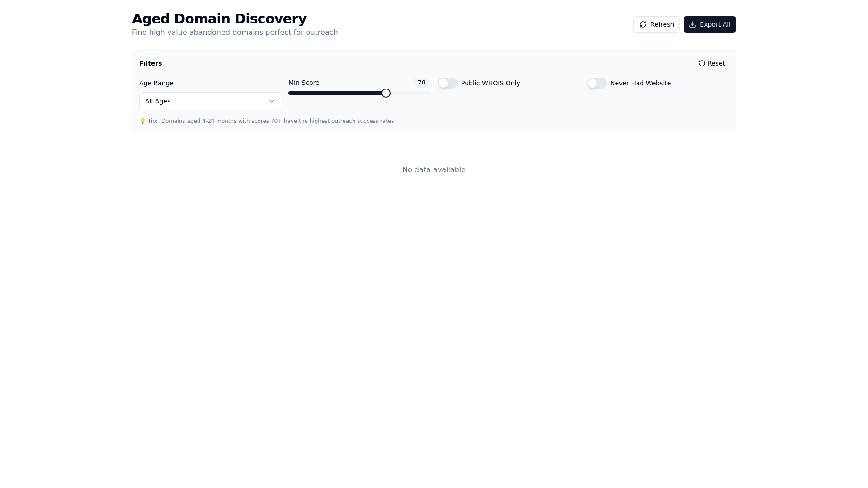Click the Filters section title

[151, 63]
